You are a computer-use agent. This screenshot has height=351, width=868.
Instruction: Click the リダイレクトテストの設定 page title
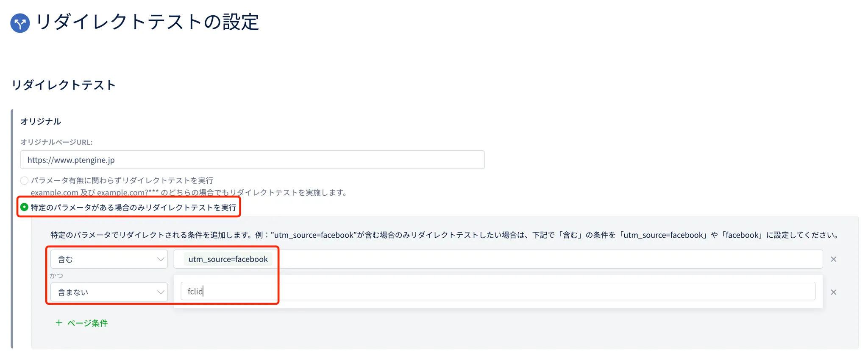147,22
